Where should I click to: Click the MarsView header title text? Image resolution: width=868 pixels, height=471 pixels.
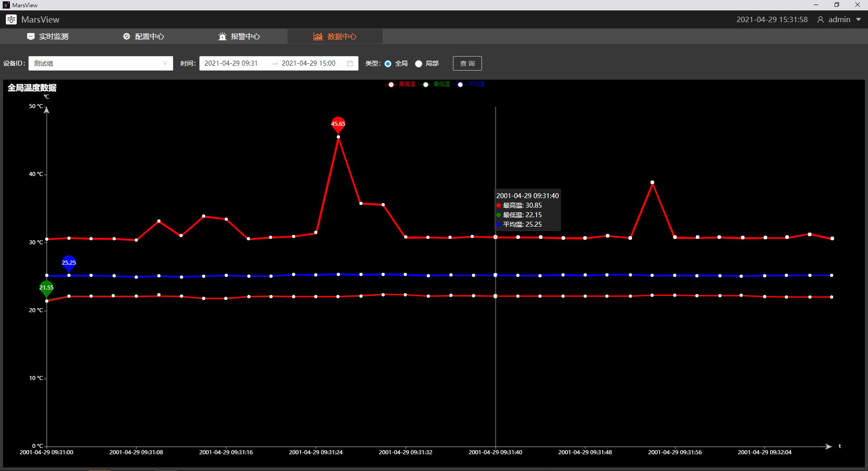[x=40, y=19]
